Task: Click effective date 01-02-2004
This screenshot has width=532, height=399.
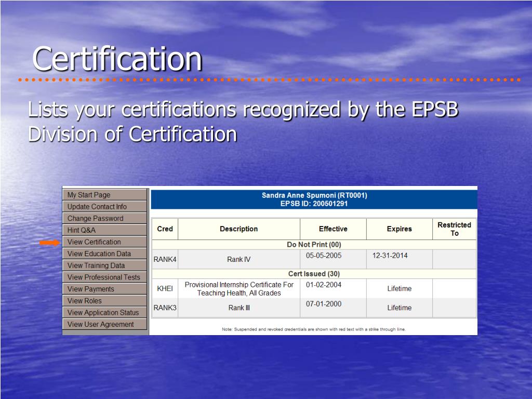Action: point(324,285)
